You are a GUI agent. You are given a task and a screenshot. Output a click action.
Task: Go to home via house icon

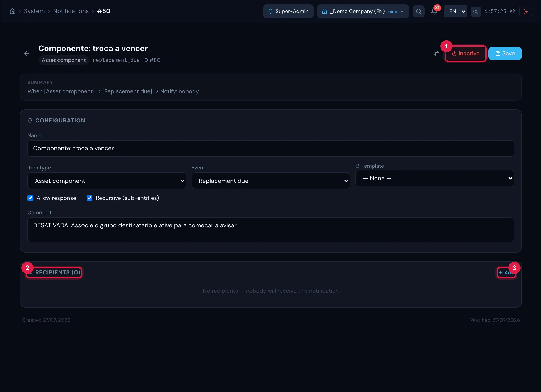pyautogui.click(x=12, y=11)
